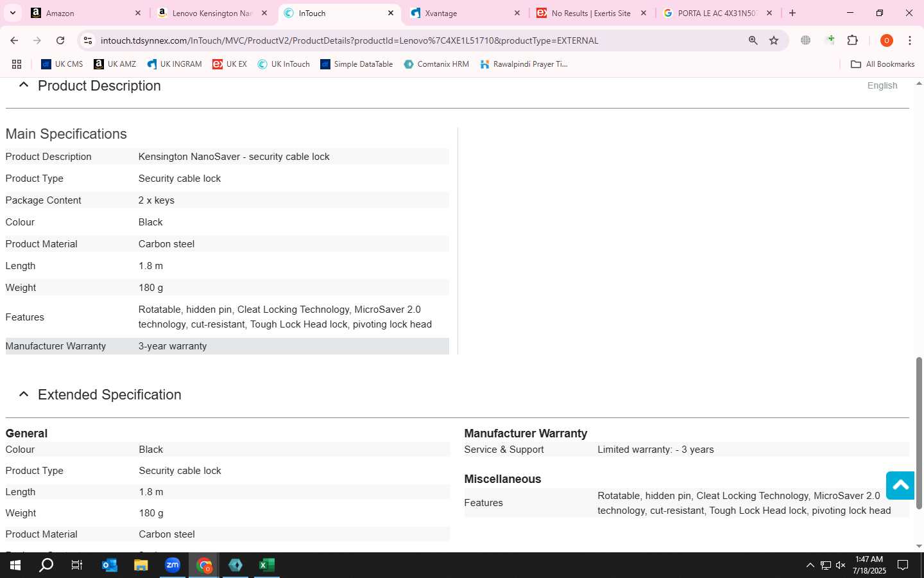Viewport: 924px width, 578px height.
Task: Open the taskbar clock and date
Action: [869, 565]
